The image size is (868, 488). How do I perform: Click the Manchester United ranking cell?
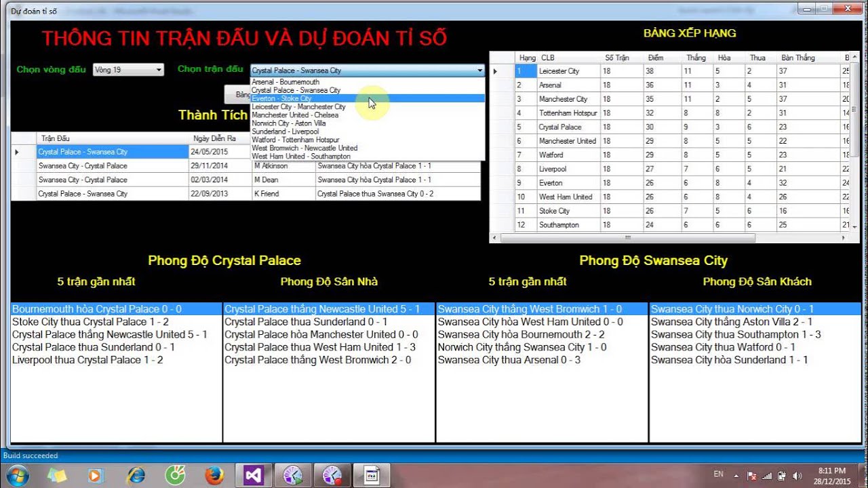[x=568, y=141]
